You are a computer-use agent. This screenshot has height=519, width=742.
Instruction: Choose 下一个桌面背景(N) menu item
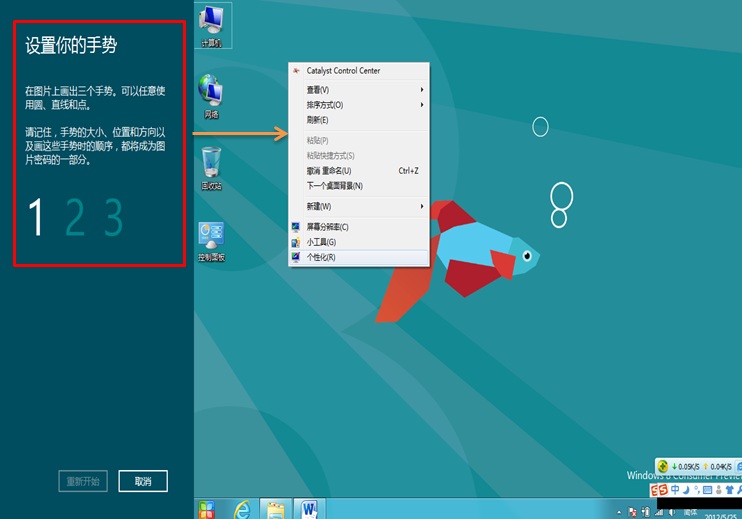pyautogui.click(x=359, y=186)
